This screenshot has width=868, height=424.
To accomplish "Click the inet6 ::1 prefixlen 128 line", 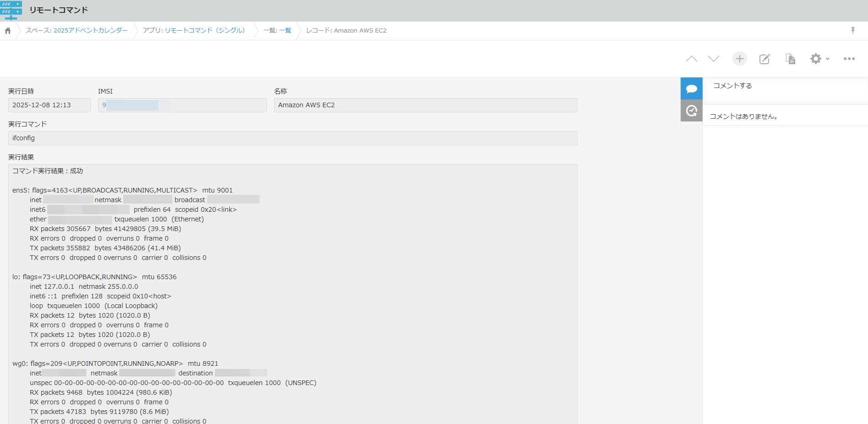I will click(x=100, y=296).
